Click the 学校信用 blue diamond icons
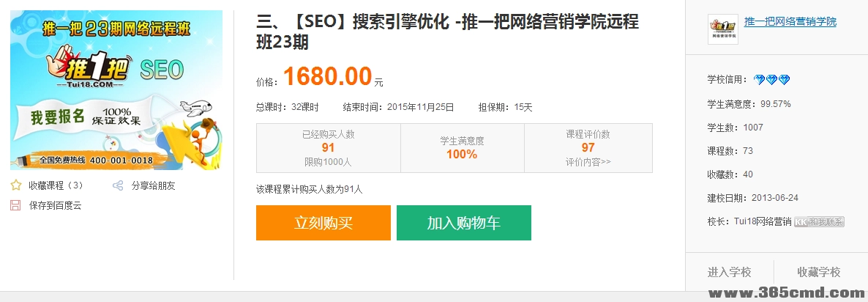The width and height of the screenshot is (868, 302). (x=771, y=80)
